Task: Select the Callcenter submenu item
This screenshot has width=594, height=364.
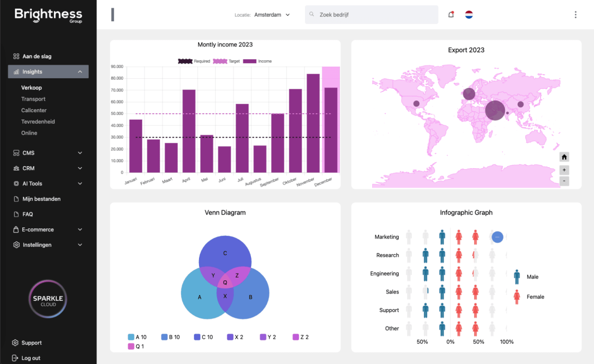Action: tap(34, 110)
